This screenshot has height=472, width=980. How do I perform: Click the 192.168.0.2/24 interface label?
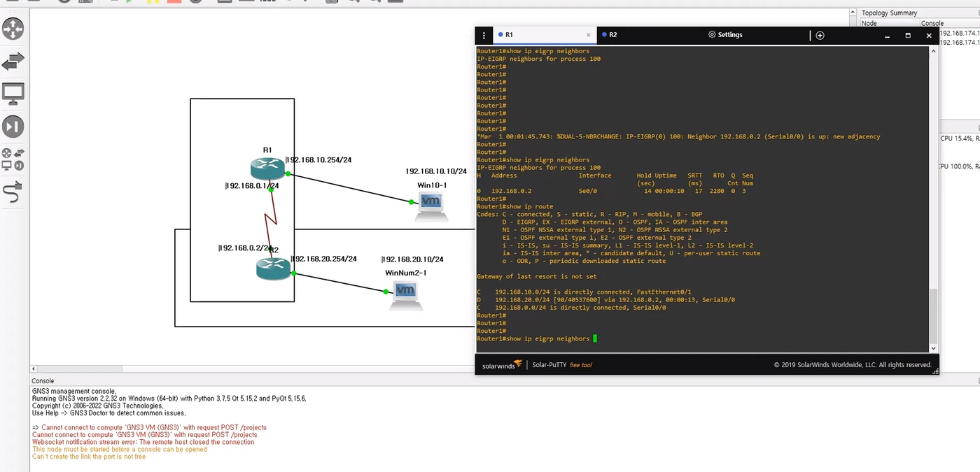(245, 248)
